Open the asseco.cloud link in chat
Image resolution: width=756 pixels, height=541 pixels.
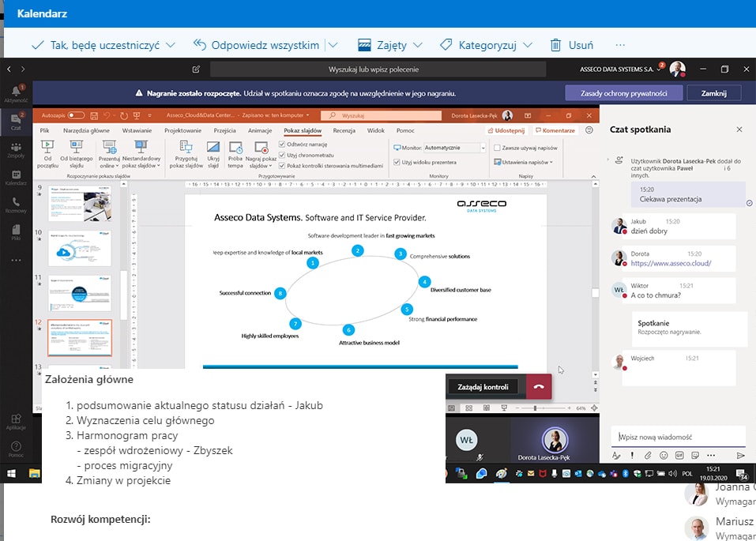pyautogui.click(x=671, y=263)
